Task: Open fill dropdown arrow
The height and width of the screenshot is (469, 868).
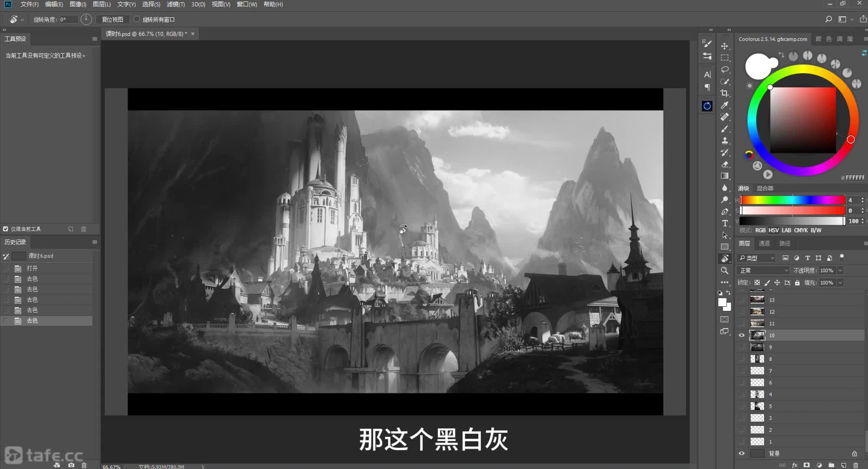Action: 840,283
